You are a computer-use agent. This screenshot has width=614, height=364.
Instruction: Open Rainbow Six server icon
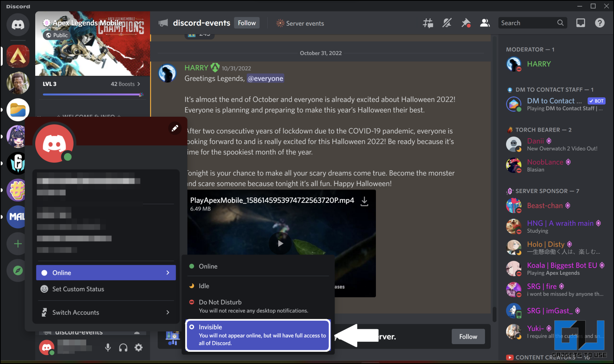tap(16, 163)
